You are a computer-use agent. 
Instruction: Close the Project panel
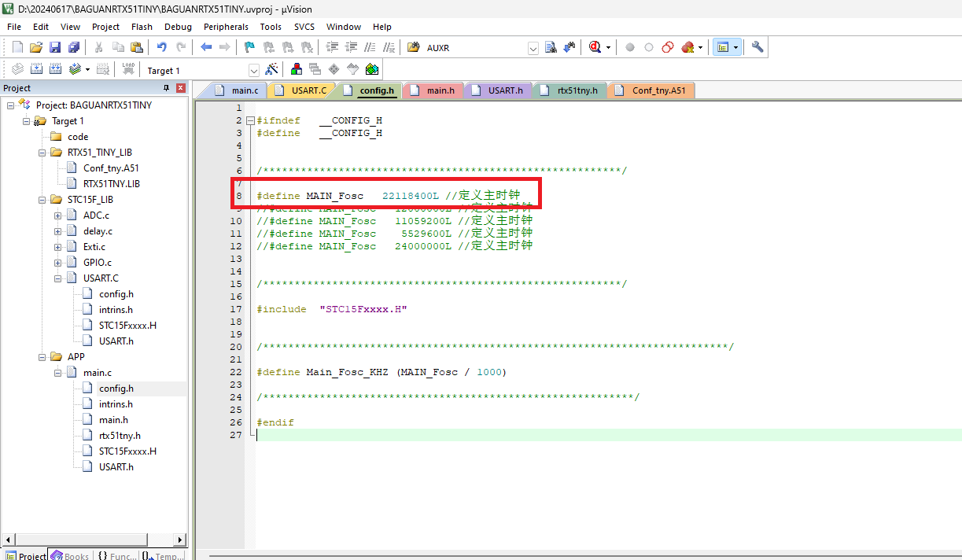point(180,88)
